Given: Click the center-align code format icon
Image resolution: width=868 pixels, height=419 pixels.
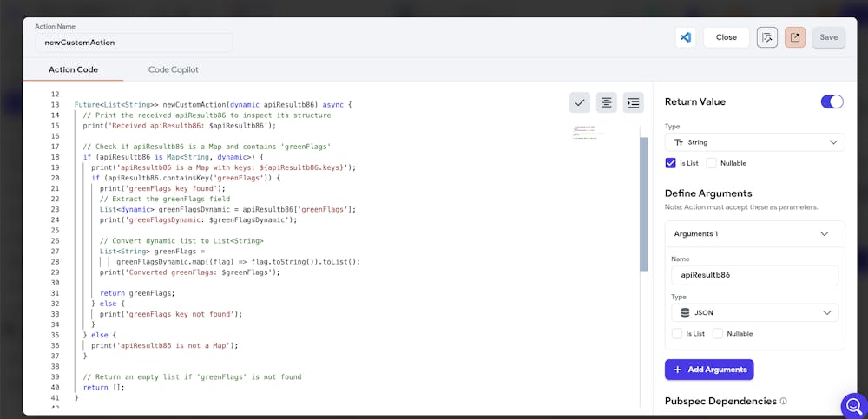Looking at the screenshot, I should point(607,102).
